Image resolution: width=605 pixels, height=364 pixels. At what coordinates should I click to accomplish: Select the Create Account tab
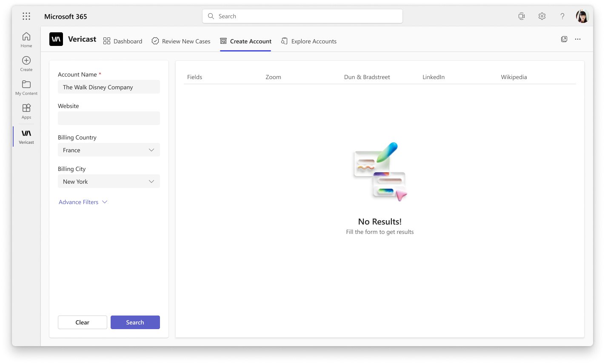(x=246, y=41)
